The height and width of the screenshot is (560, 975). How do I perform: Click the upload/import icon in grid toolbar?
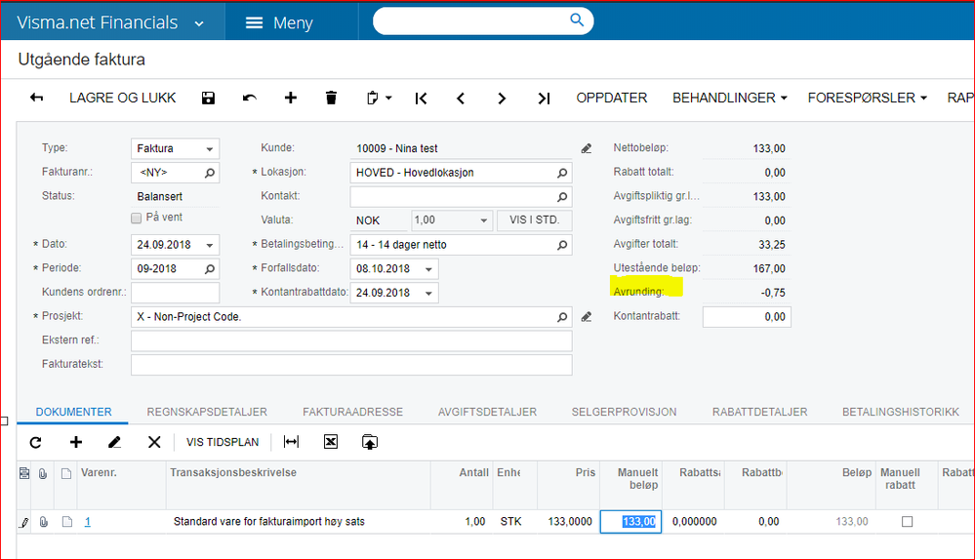click(x=369, y=442)
